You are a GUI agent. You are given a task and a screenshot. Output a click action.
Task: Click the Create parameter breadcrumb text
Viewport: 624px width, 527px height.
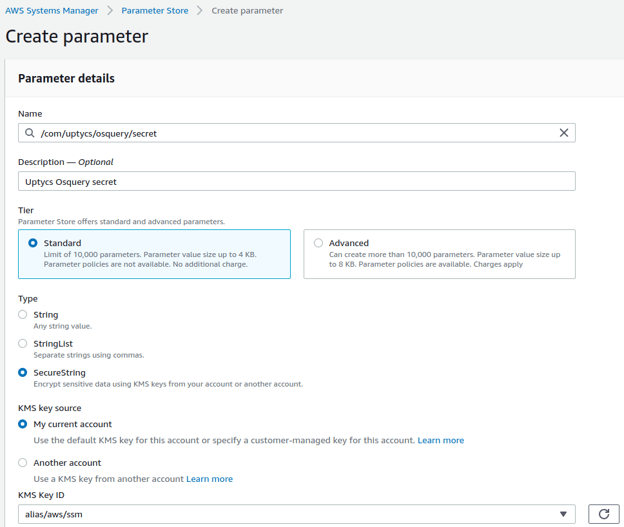coord(247,11)
